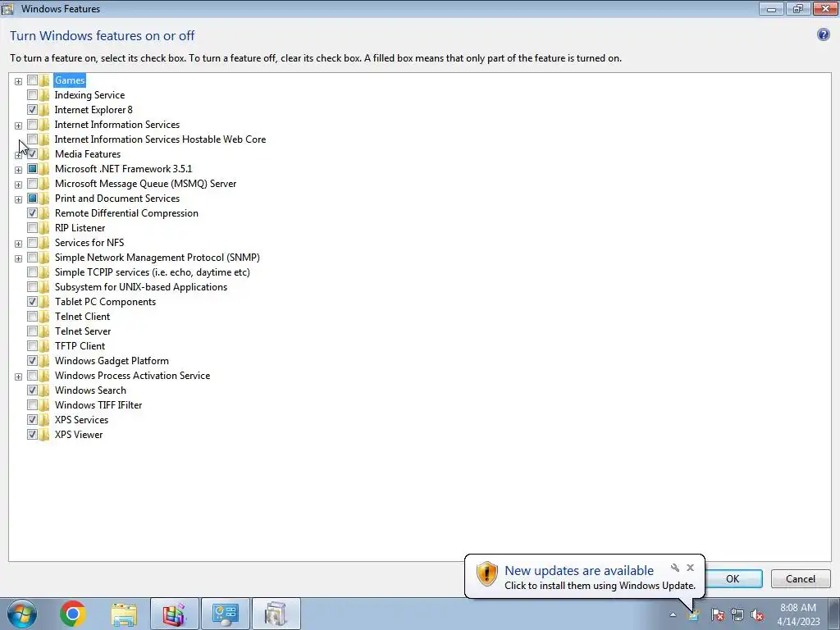Viewport: 840px width, 630px height.
Task: Click the Windows Features title bar icon
Action: click(7, 8)
